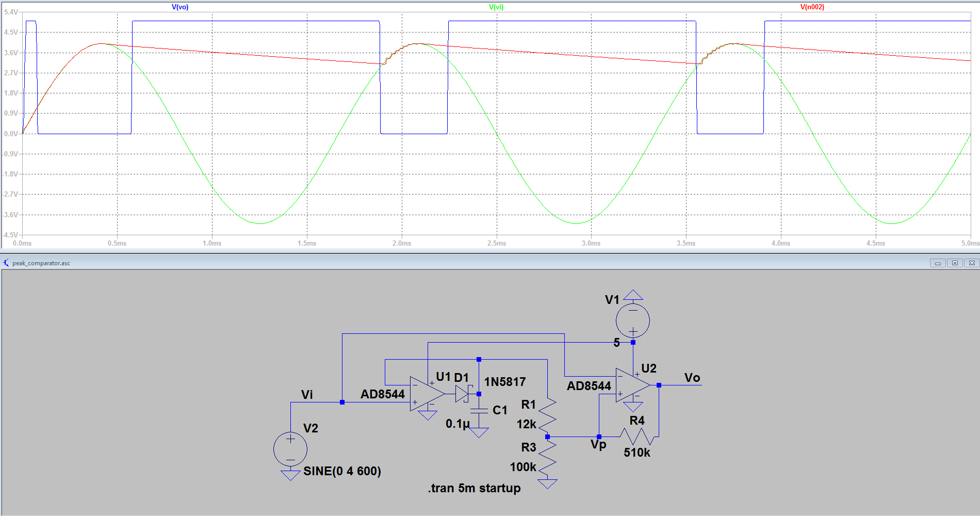980x516 pixels.
Task: Click the Vp net label
Action: [598, 445]
